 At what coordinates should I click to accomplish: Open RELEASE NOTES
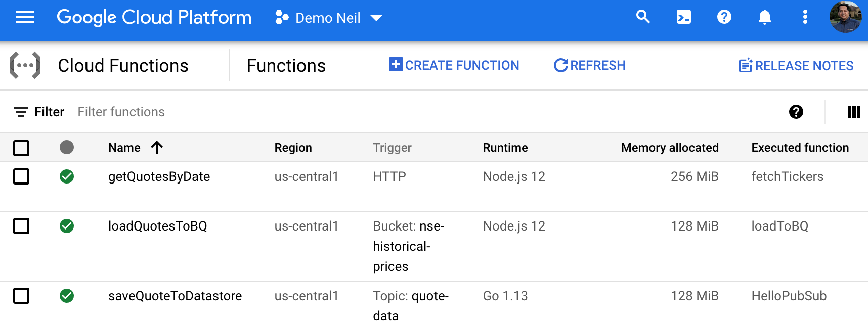pyautogui.click(x=796, y=66)
